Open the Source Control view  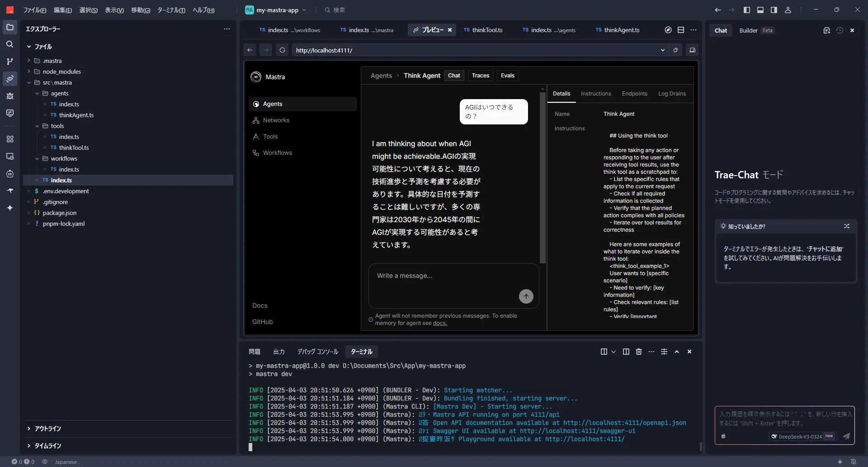coord(10,62)
